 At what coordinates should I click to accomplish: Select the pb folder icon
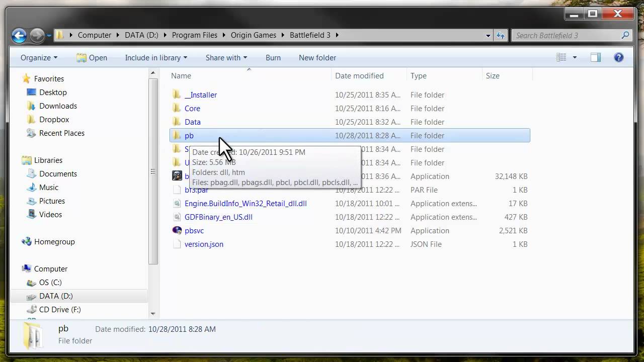point(177,135)
